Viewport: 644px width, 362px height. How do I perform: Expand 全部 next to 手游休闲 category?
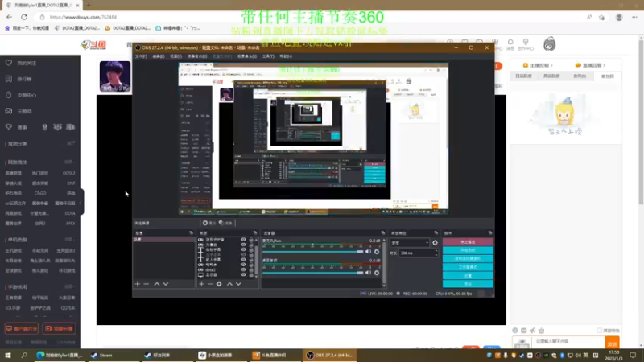point(70,286)
